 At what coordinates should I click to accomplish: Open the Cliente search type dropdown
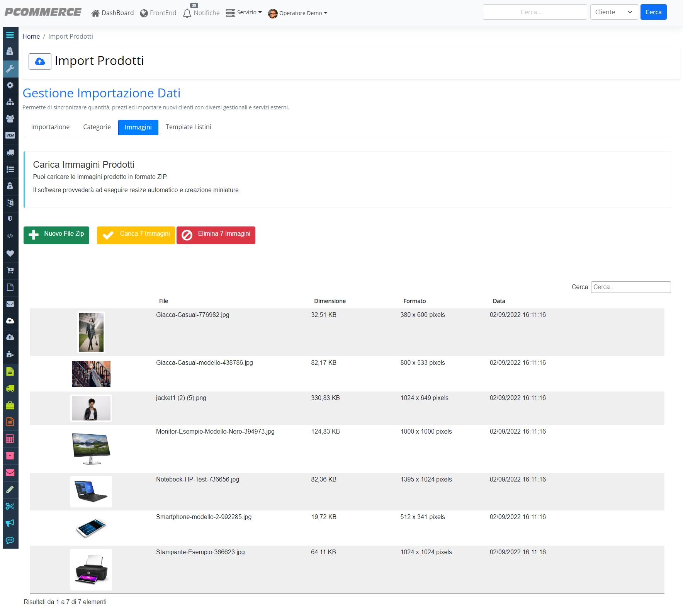[614, 12]
